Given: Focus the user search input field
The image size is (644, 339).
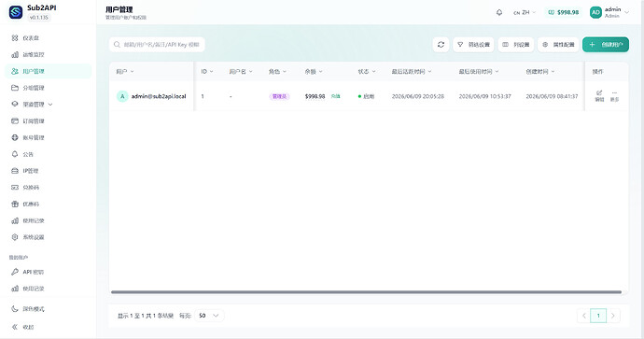Looking at the screenshot, I should 157,45.
